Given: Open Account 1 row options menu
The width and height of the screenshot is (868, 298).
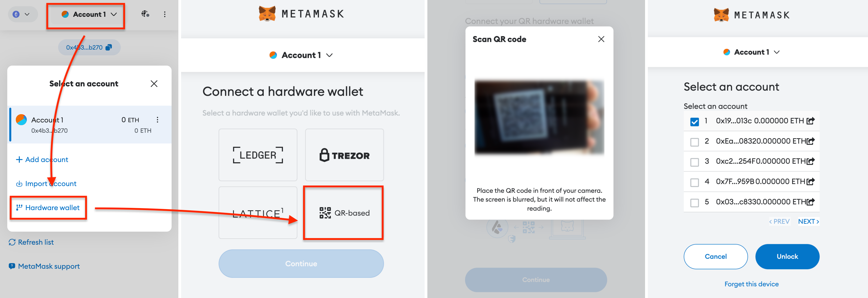Looking at the screenshot, I should point(157,120).
